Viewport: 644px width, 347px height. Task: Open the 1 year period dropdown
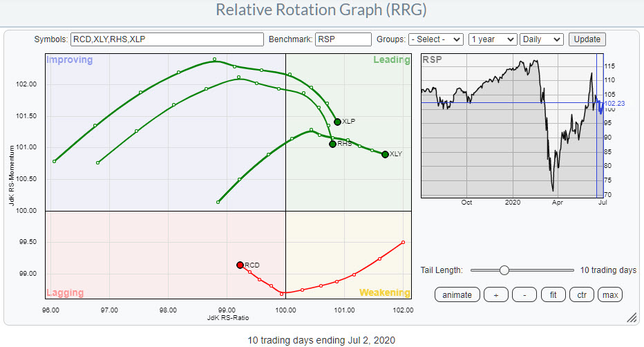(x=492, y=39)
